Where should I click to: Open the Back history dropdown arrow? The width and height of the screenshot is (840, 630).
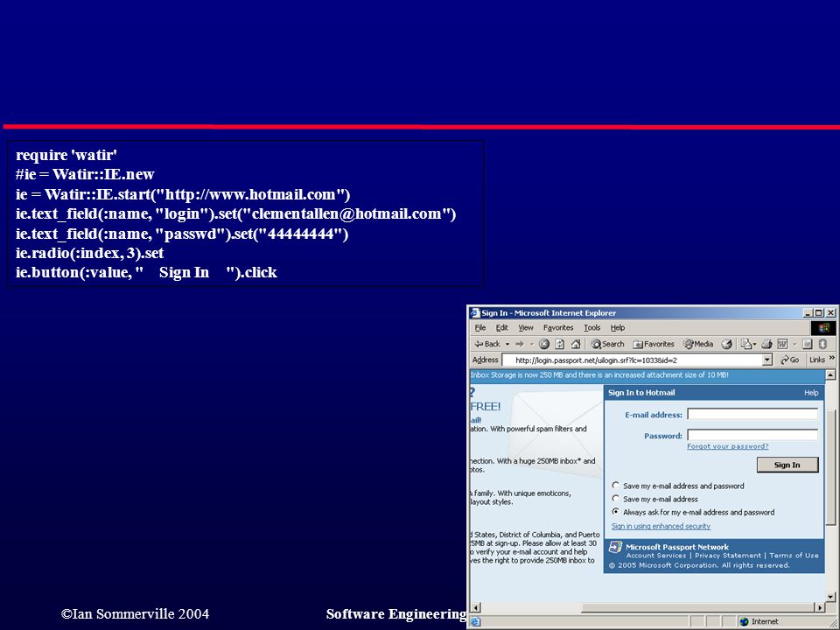pyautogui.click(x=507, y=344)
